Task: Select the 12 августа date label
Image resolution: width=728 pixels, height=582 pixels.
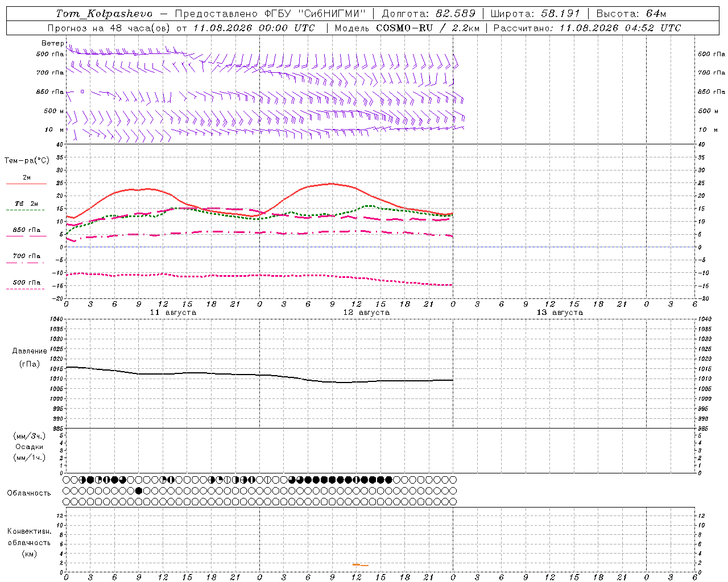Action: coord(366,313)
